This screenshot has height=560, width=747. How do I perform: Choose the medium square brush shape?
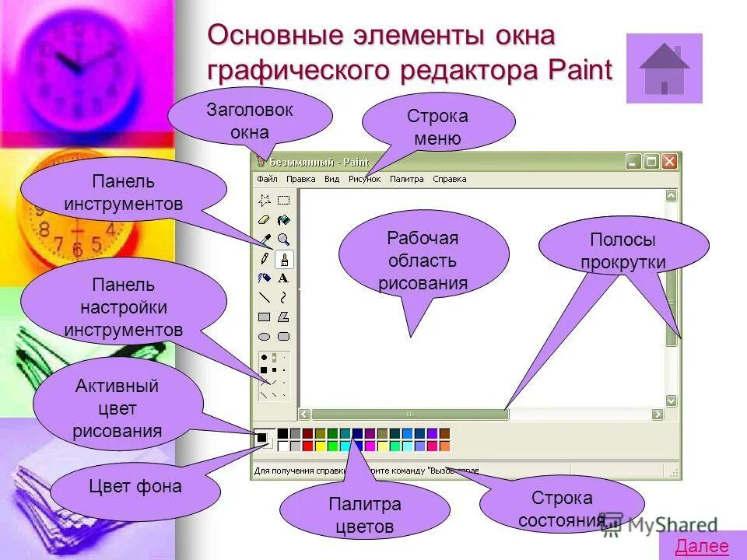[275, 370]
